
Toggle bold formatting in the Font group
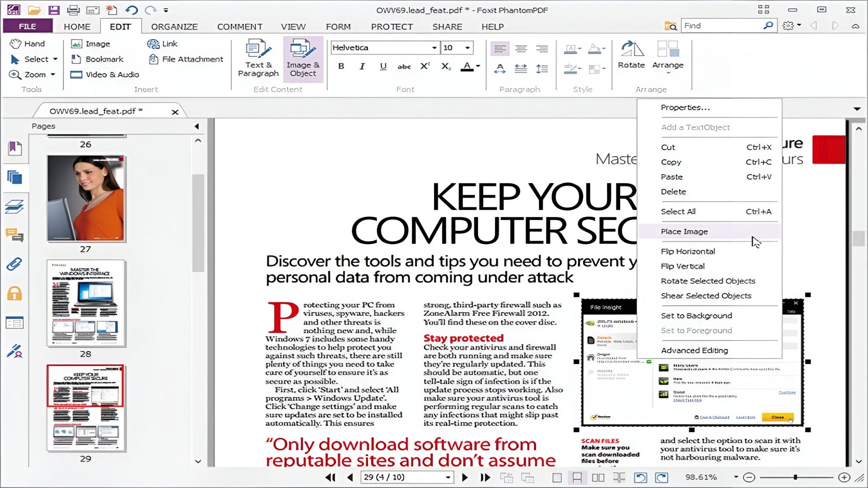coord(340,67)
